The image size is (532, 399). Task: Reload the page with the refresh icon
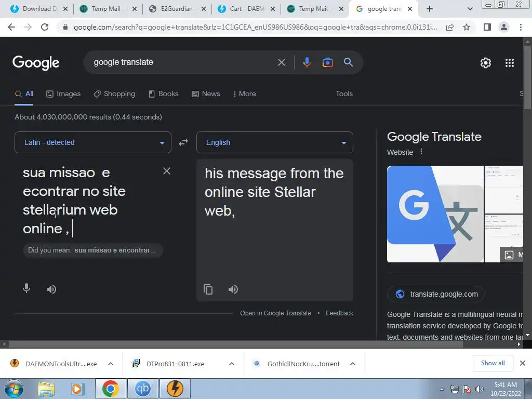[x=45, y=27]
